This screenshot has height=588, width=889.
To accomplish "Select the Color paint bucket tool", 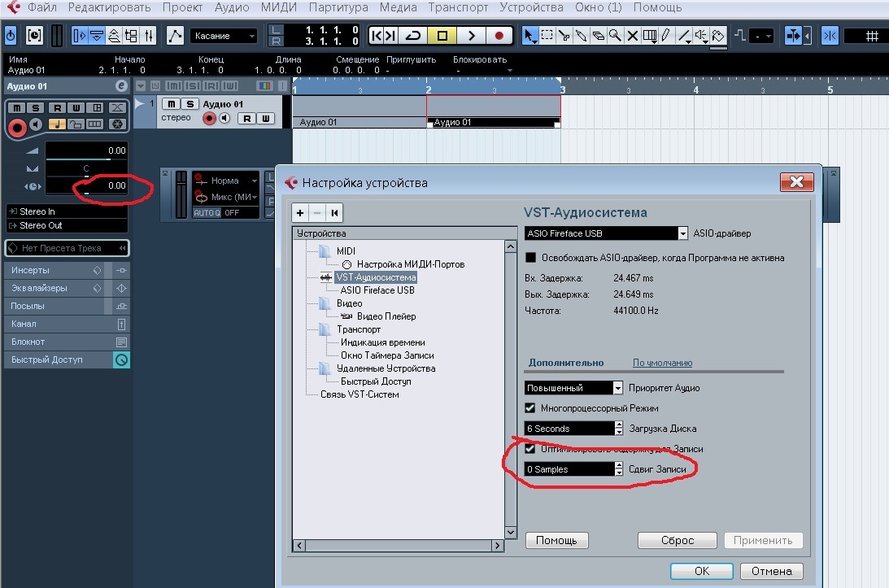I will pyautogui.click(x=718, y=36).
